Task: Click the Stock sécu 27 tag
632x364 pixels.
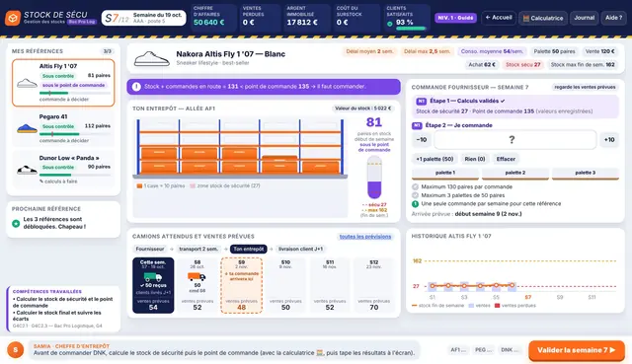Action: click(522, 65)
